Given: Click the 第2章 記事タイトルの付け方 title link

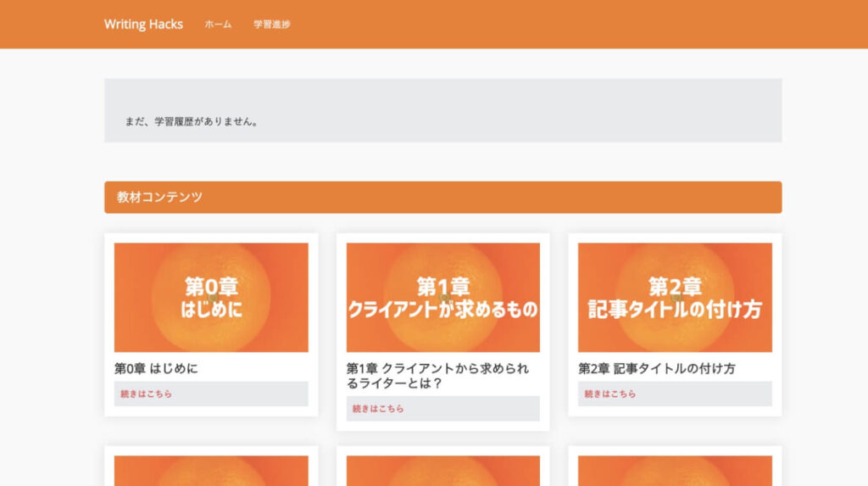Looking at the screenshot, I should [x=656, y=369].
